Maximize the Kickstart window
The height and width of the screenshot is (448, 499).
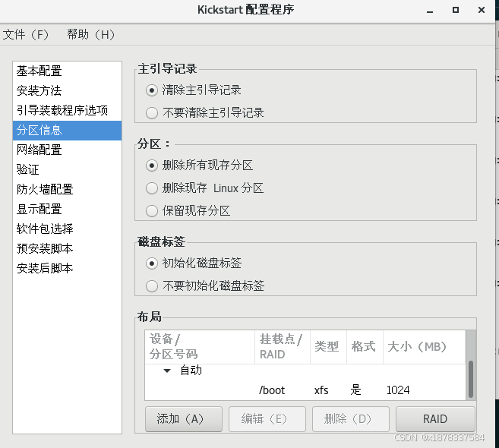(456, 10)
